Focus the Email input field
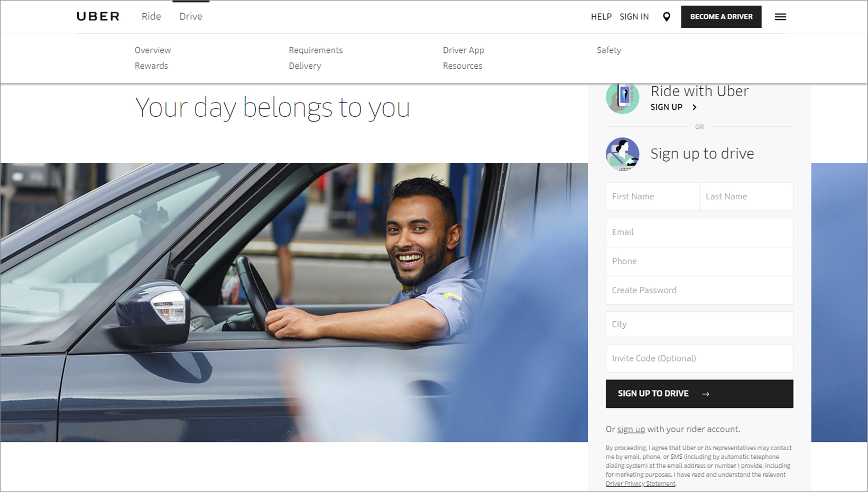 pyautogui.click(x=699, y=233)
